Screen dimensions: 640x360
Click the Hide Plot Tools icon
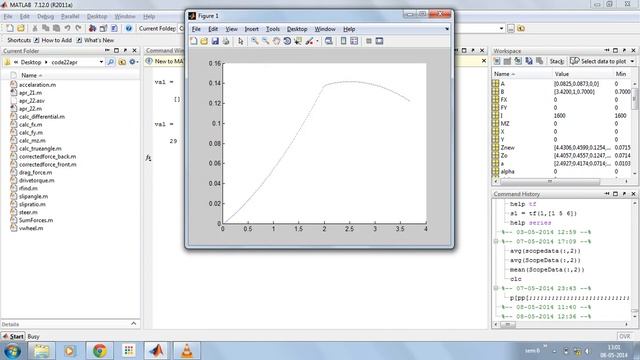click(369, 41)
